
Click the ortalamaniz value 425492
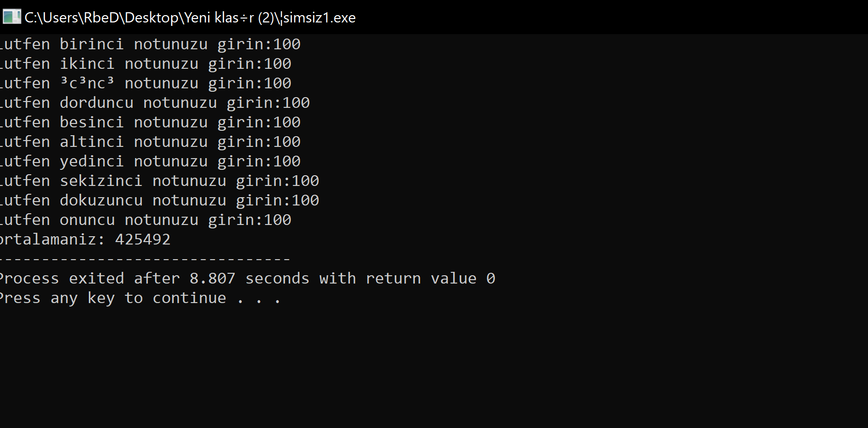[x=143, y=240]
